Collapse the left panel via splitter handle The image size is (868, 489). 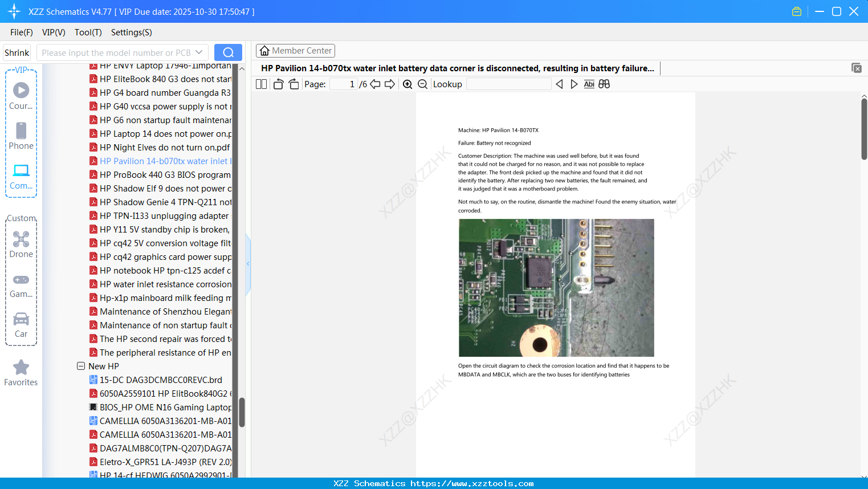pyautogui.click(x=248, y=263)
